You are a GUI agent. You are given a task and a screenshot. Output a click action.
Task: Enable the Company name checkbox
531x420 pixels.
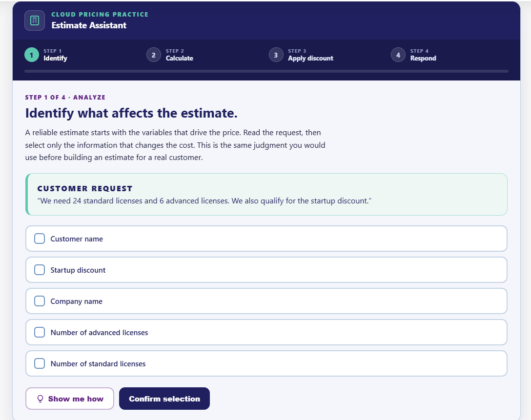coord(40,301)
